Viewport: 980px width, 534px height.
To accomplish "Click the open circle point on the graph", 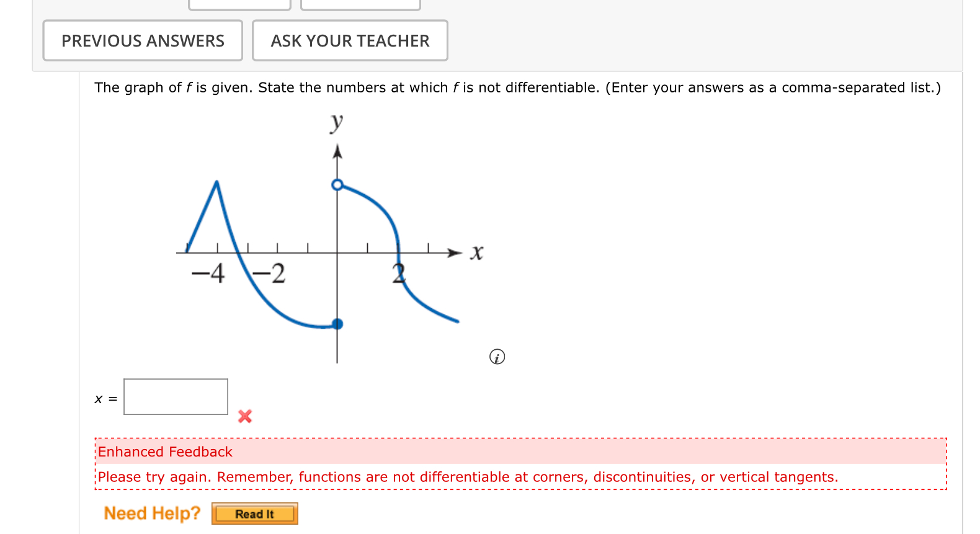I will (337, 184).
